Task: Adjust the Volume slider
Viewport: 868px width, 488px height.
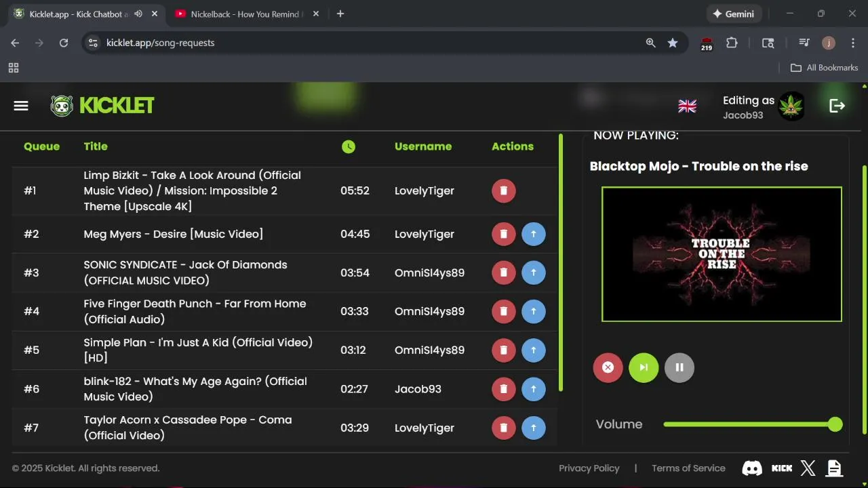Action: tap(753, 424)
